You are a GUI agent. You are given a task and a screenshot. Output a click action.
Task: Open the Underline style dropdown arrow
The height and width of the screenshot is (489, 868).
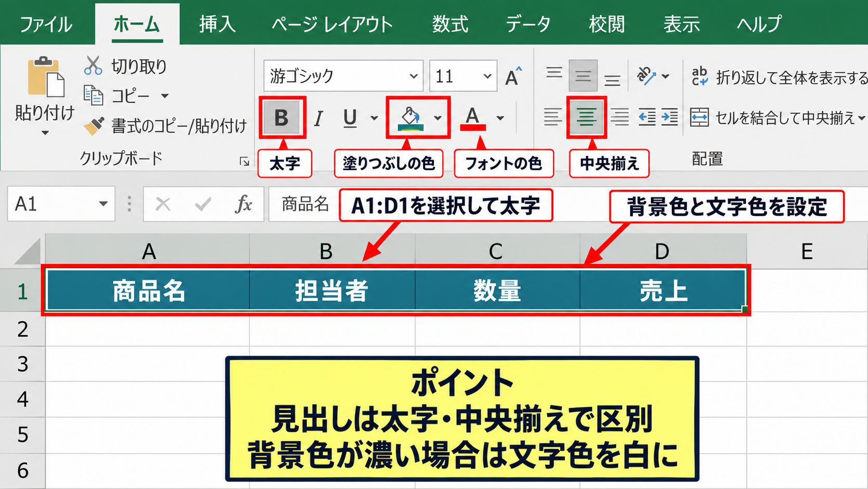pos(374,118)
